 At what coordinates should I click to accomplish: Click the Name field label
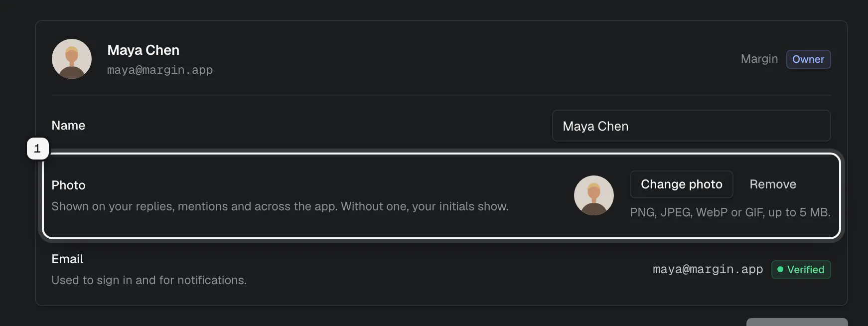(68, 126)
